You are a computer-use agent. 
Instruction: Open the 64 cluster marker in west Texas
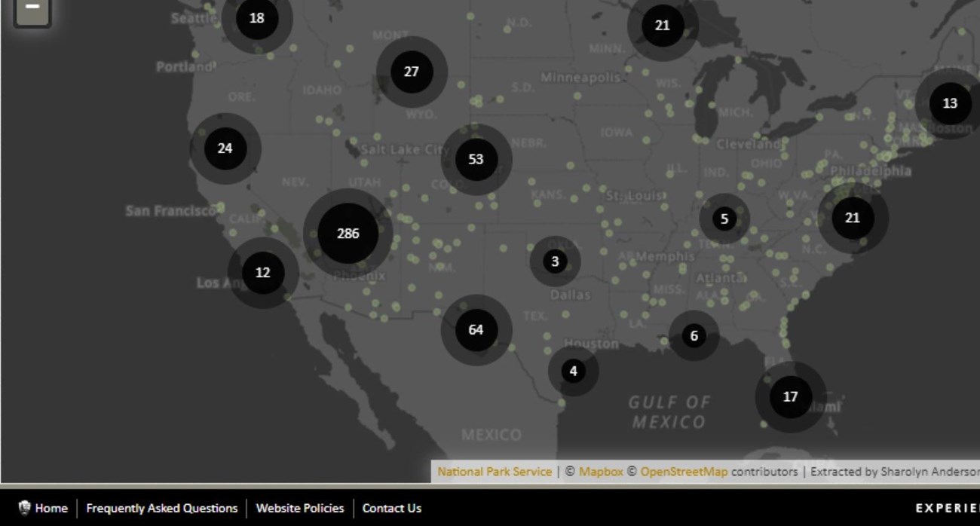[476, 330]
